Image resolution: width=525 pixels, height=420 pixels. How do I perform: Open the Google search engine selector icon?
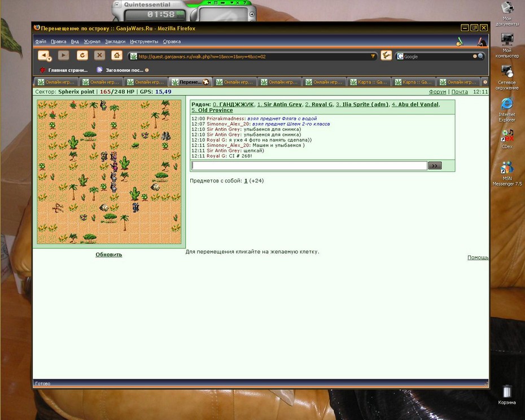pos(400,56)
